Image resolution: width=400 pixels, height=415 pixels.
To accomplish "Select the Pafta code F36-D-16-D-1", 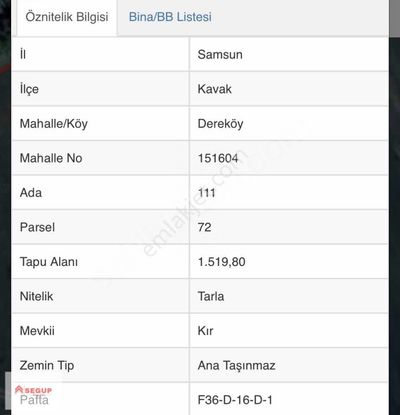I will [x=235, y=400].
